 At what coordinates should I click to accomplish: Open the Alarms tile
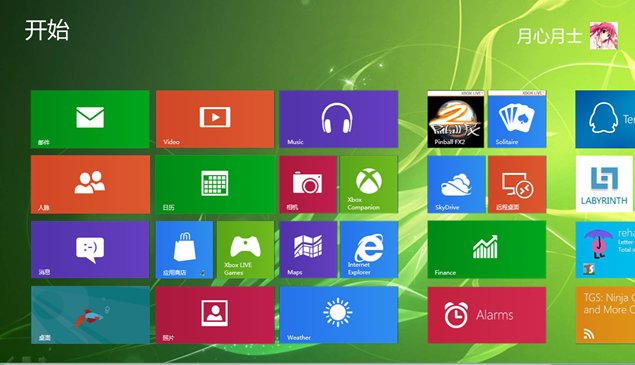(x=487, y=315)
